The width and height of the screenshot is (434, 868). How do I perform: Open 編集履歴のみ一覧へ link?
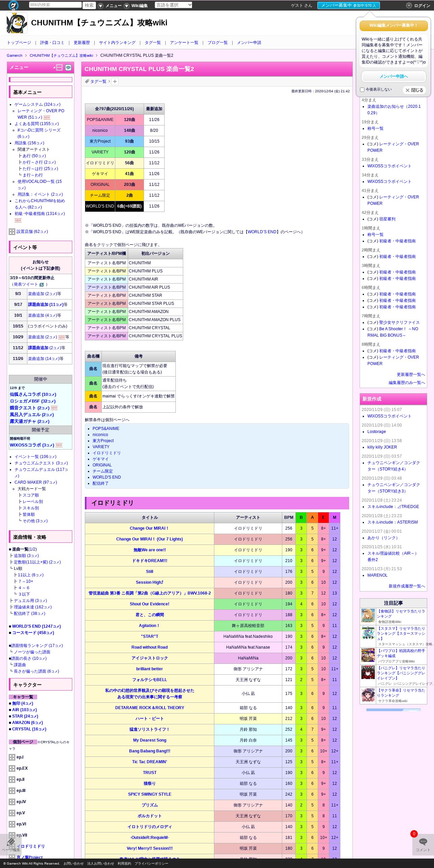(407, 383)
